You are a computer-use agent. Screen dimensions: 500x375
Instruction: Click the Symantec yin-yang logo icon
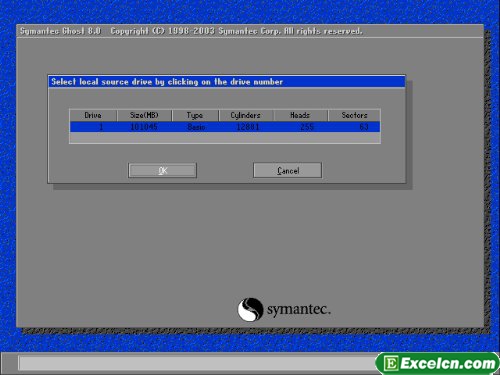tap(250, 309)
